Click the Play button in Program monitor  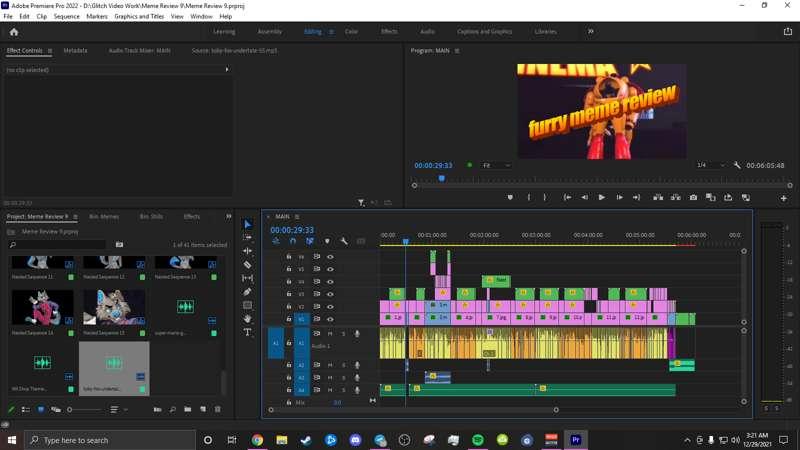tap(602, 197)
